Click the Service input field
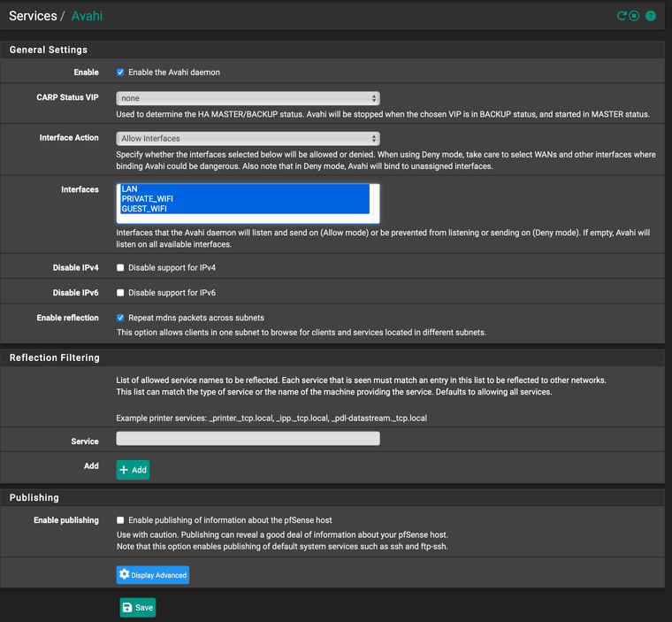This screenshot has height=622, width=672. (x=248, y=438)
